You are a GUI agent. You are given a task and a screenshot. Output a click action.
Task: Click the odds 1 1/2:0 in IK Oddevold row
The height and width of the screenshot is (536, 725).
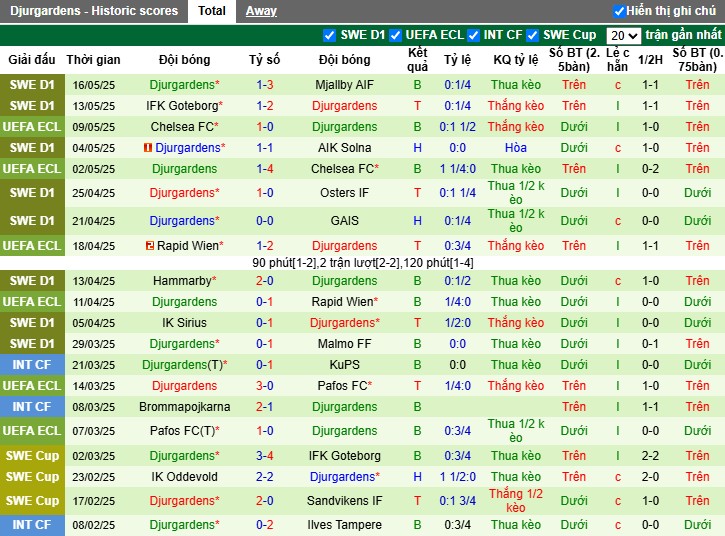[x=458, y=477]
